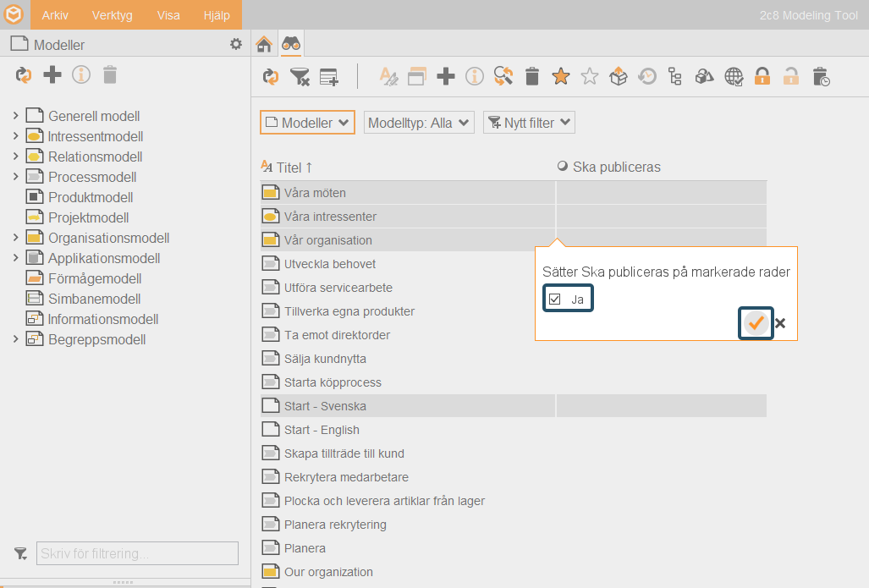Open the Verktyg menu

tap(112, 15)
